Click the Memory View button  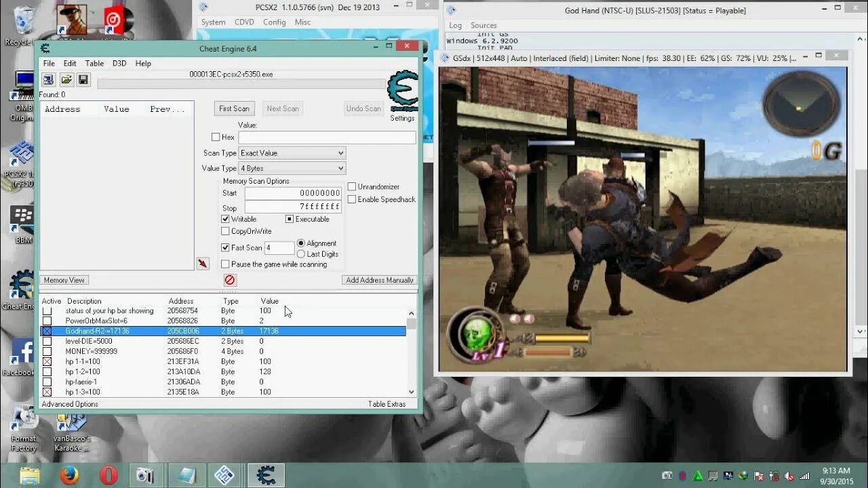[64, 280]
